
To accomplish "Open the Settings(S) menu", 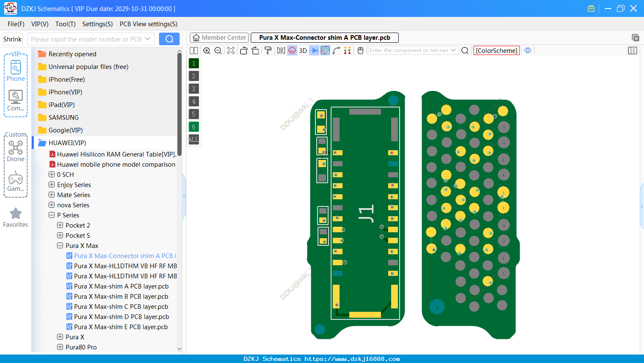I will coord(98,24).
